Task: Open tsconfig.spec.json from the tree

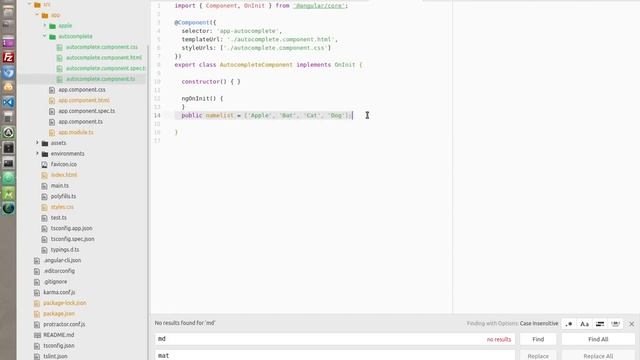Action: pos(72,239)
